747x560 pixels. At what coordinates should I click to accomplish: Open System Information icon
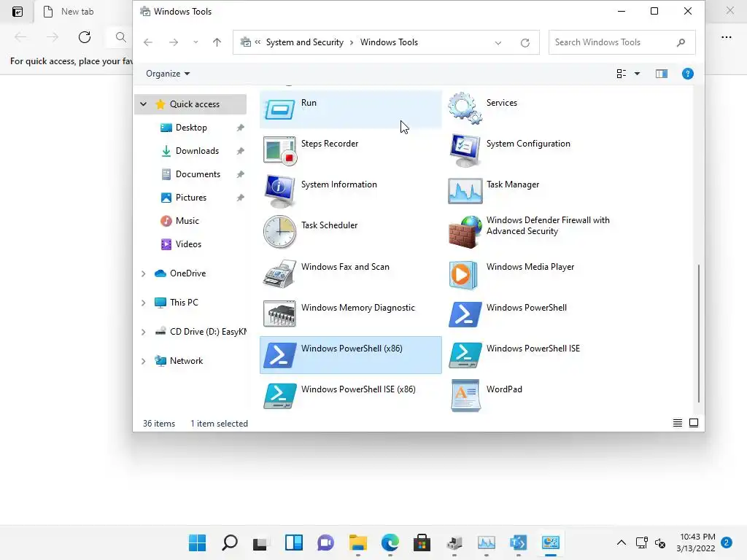279,192
